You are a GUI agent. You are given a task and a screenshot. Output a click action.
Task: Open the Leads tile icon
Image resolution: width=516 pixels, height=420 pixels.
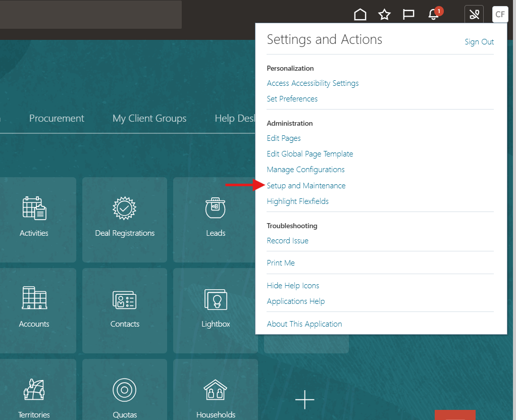pos(216,208)
